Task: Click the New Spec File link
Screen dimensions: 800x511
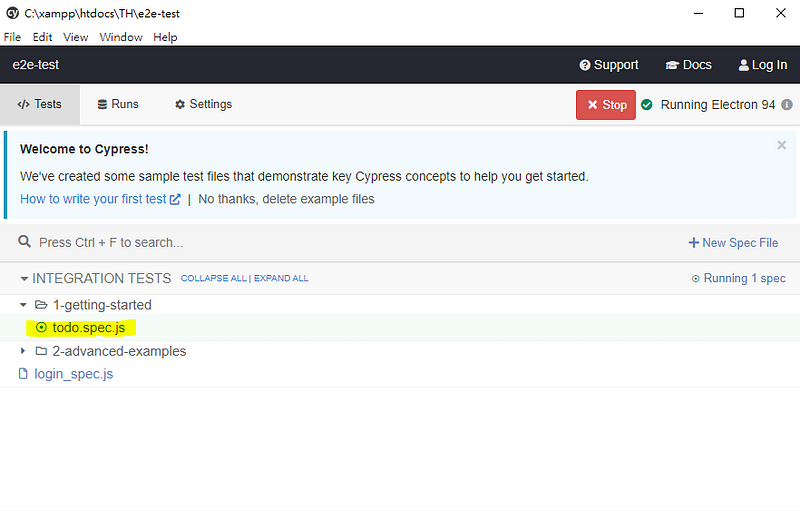Action: [x=733, y=242]
